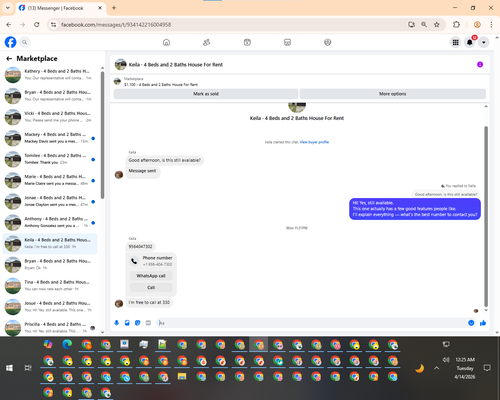Open the emoji picker in message box

(471, 323)
